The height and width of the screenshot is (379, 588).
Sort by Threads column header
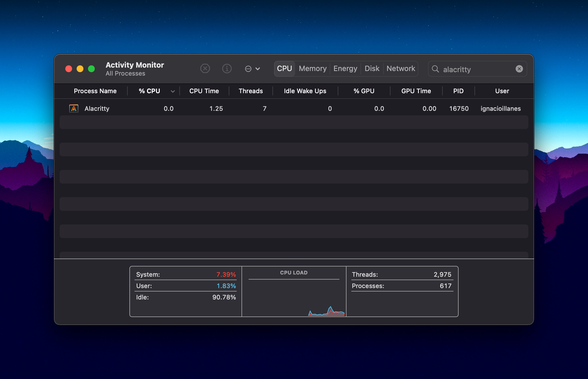click(251, 91)
